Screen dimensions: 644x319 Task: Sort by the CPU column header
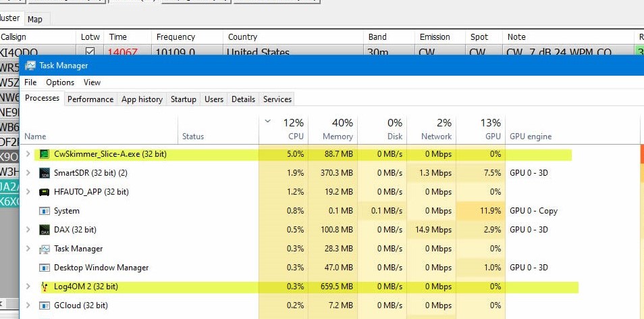(x=284, y=130)
